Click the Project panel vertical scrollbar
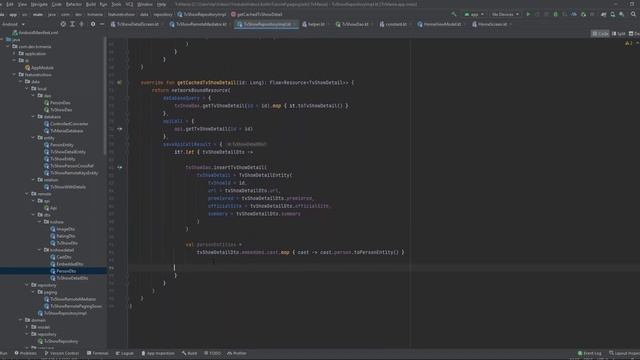 click(105, 96)
